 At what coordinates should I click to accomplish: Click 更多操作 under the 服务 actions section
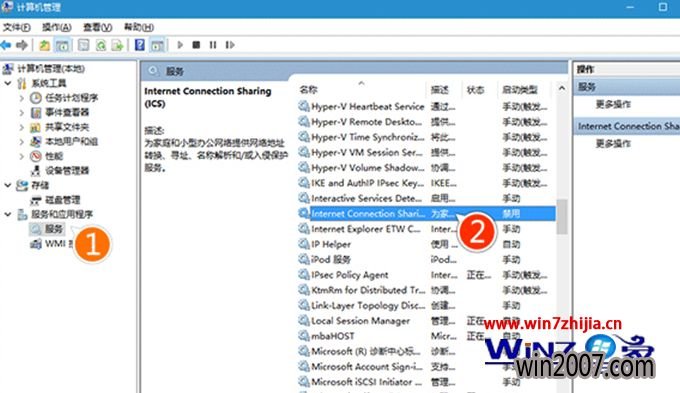click(613, 104)
